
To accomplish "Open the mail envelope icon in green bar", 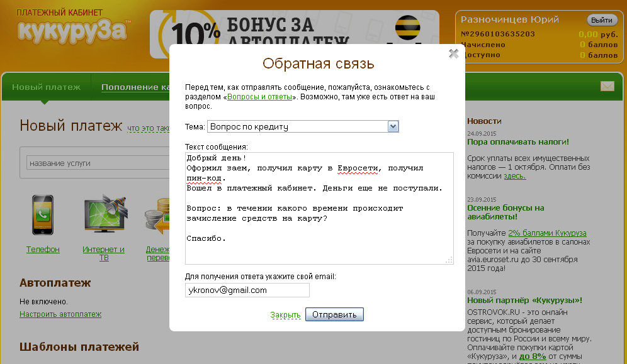I will point(607,85).
